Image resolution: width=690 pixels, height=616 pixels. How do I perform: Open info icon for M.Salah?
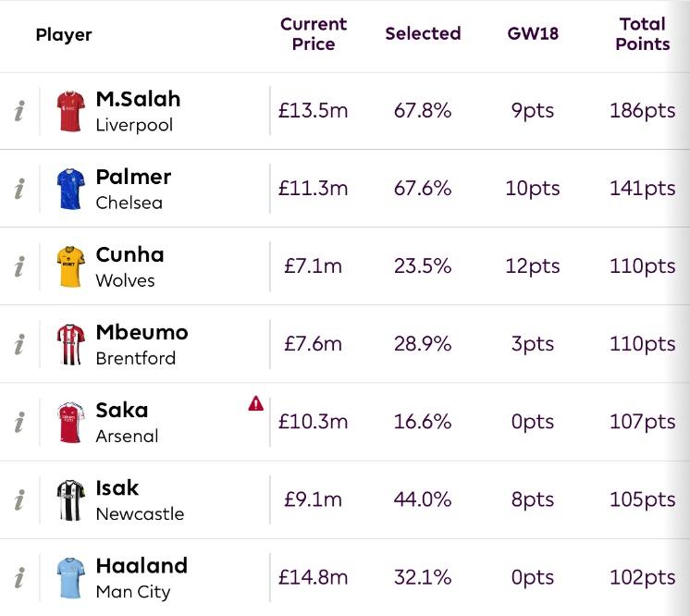click(x=19, y=111)
